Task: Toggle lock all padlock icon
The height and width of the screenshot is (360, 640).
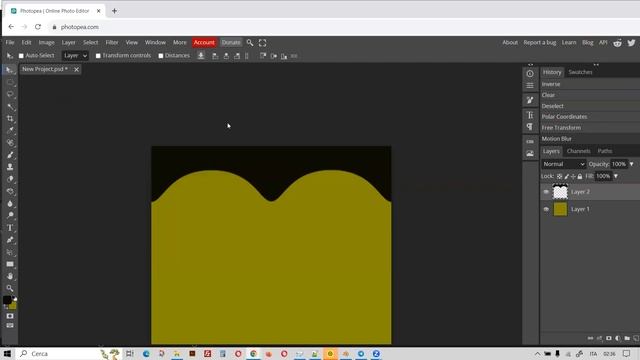Action: click(580, 176)
